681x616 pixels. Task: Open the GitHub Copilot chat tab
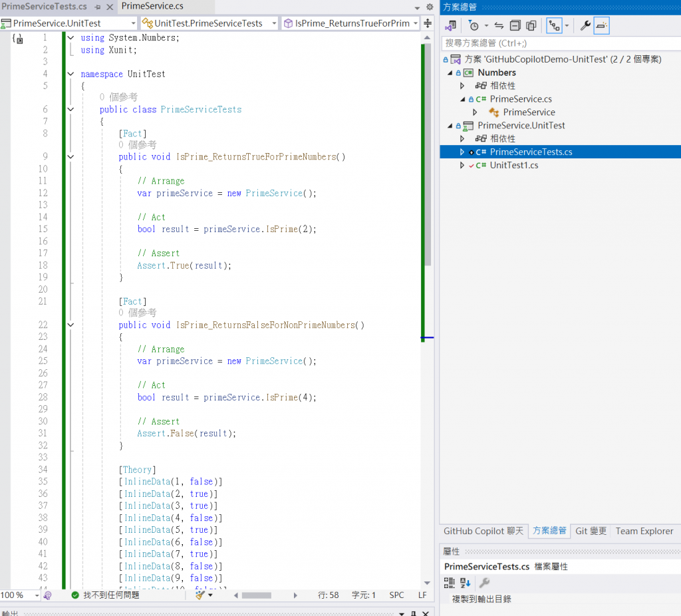[483, 532]
